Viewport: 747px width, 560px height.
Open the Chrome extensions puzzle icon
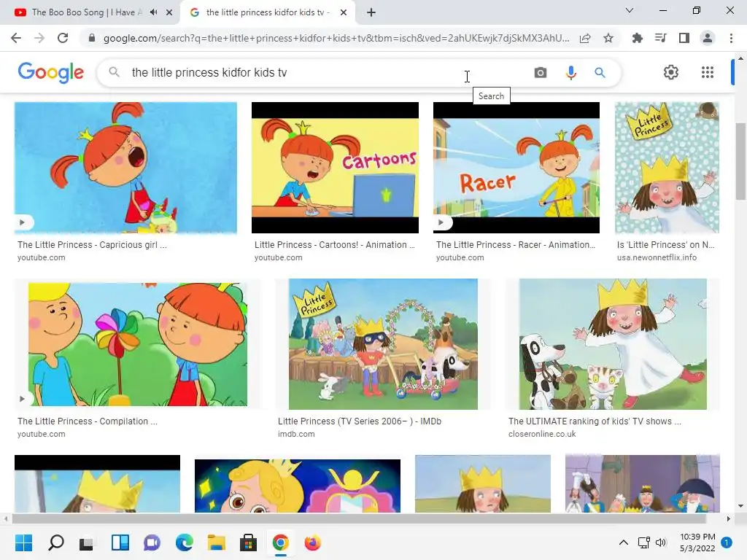tap(637, 38)
